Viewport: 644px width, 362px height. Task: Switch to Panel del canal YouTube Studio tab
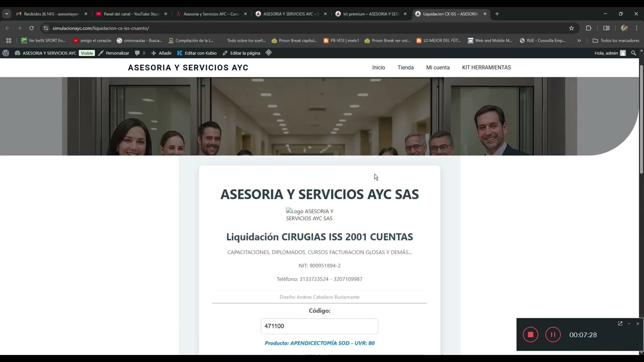tap(131, 14)
